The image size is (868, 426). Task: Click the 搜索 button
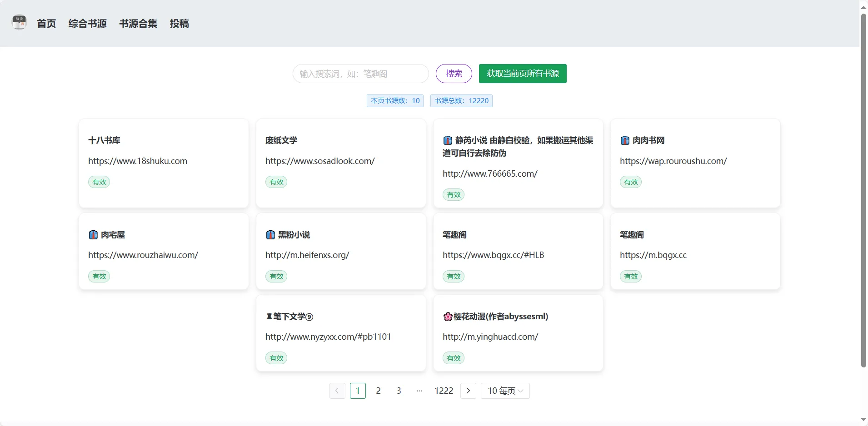[454, 74]
